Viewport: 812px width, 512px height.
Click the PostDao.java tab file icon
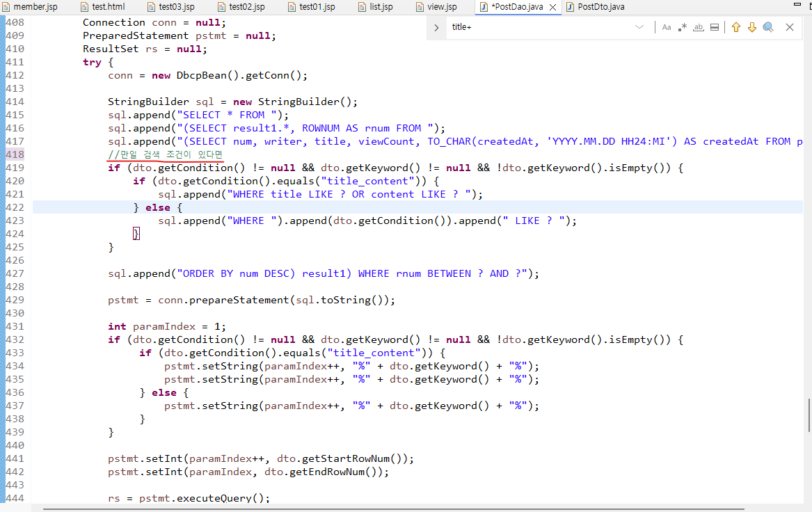click(x=484, y=7)
